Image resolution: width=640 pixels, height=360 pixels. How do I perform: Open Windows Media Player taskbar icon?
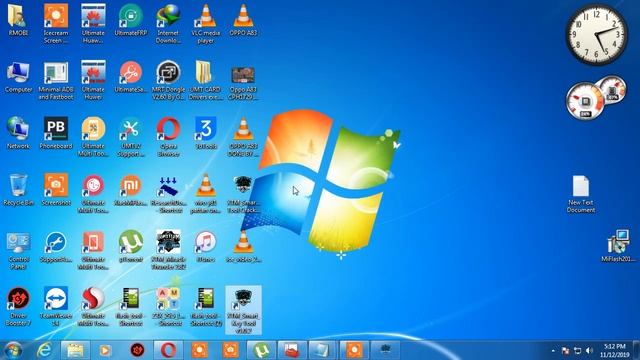tap(105, 350)
